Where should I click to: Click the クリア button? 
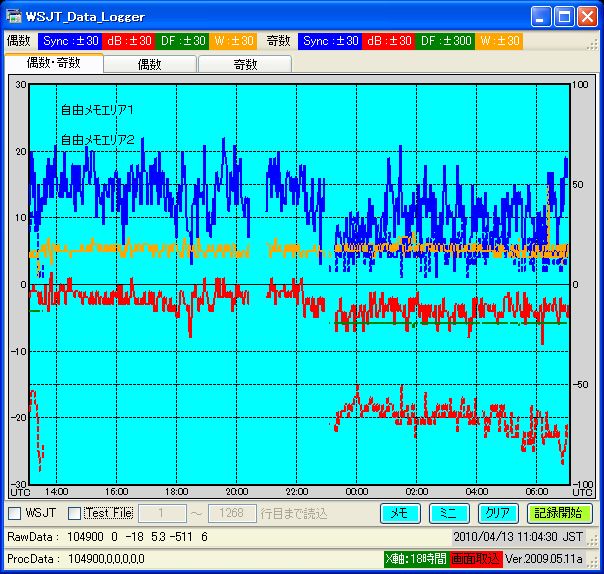coord(498,513)
